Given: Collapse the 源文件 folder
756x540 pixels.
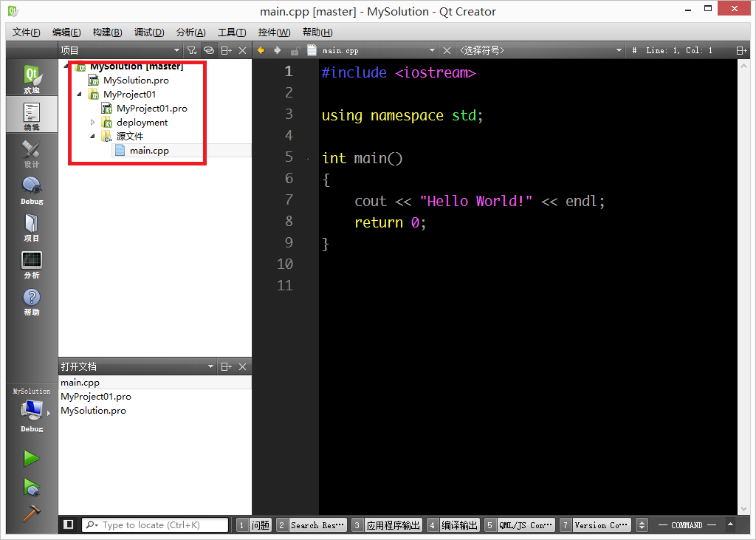Looking at the screenshot, I should tap(92, 137).
